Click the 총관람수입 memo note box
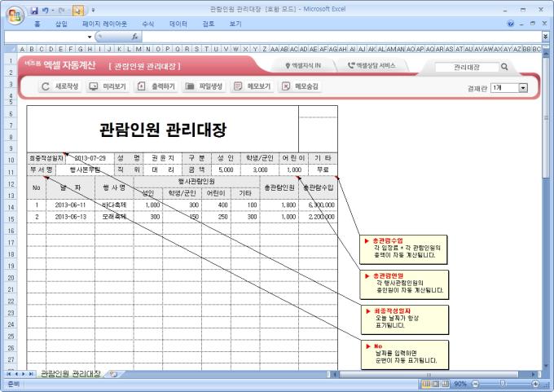This screenshot has height=392, width=554. coord(403,249)
